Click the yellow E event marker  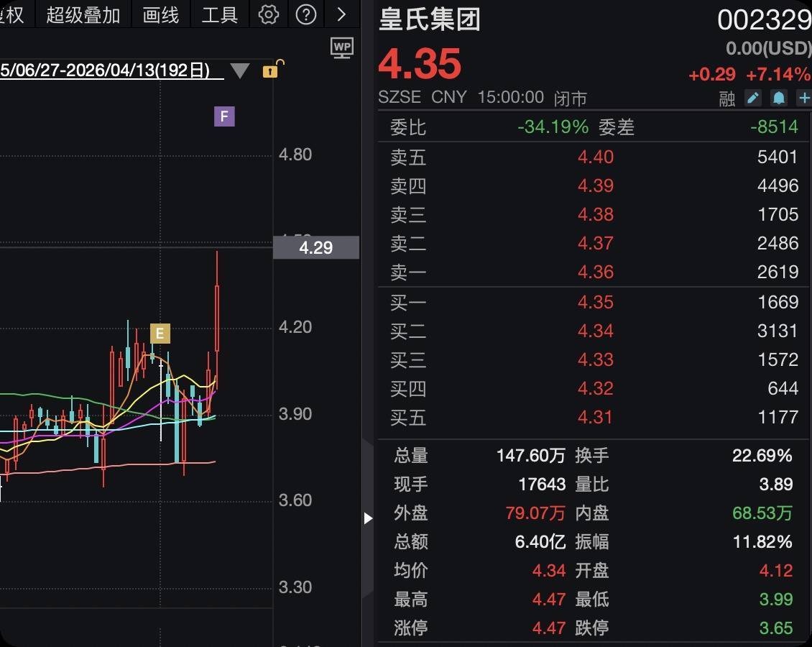[160, 334]
